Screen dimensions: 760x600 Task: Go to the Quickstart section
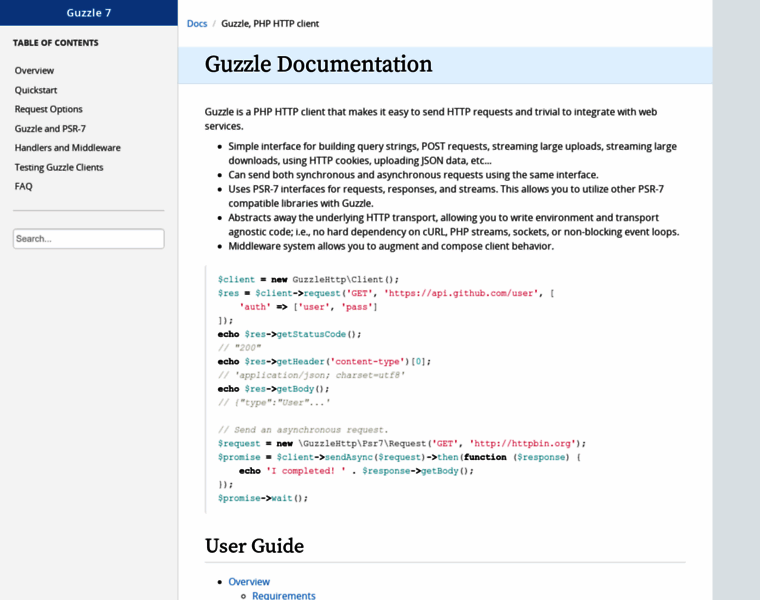pos(36,90)
